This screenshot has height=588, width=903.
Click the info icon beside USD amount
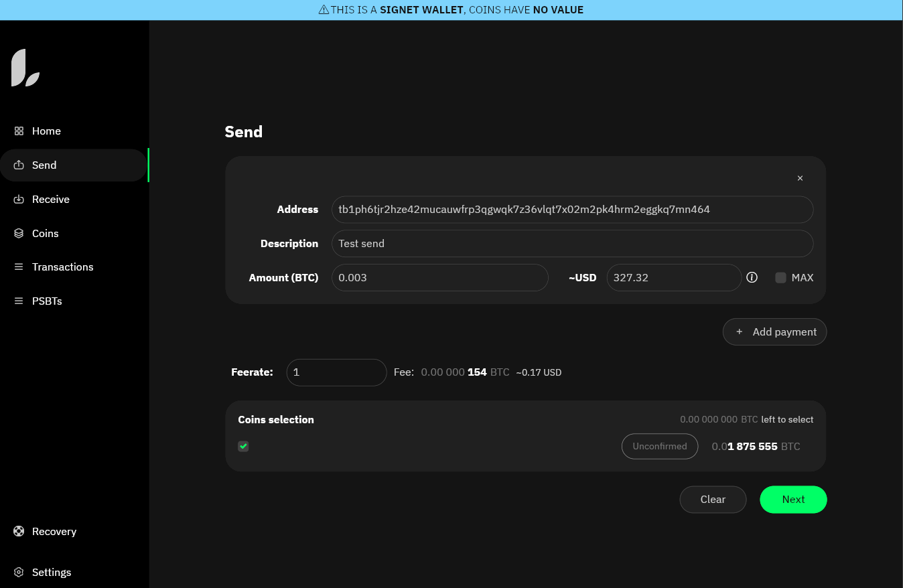coord(752,277)
